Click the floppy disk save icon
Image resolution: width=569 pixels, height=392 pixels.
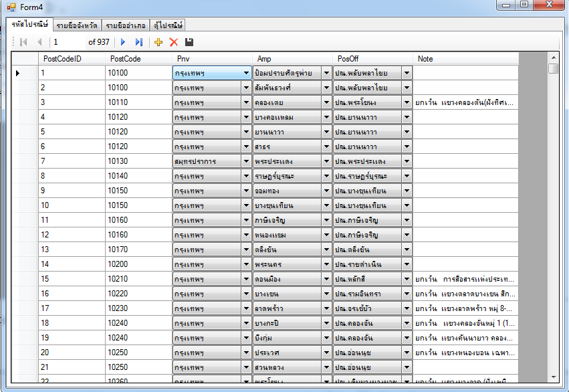(189, 42)
